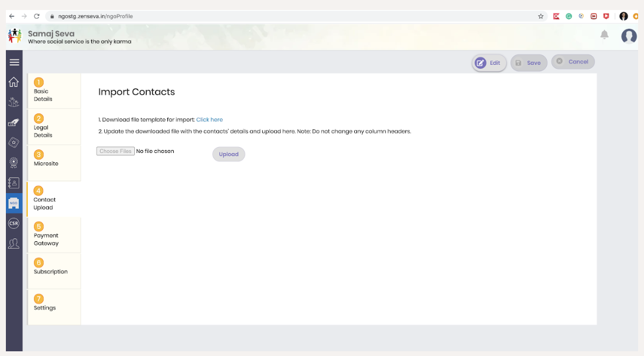Open user profile avatar in header
Screen dimensions: 644x356
(629, 36)
